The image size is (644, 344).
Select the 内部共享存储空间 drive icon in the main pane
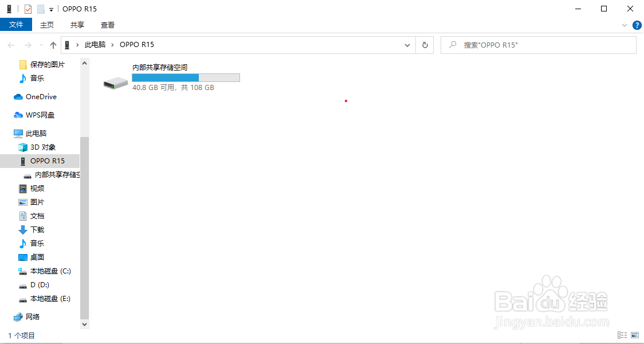(x=115, y=83)
